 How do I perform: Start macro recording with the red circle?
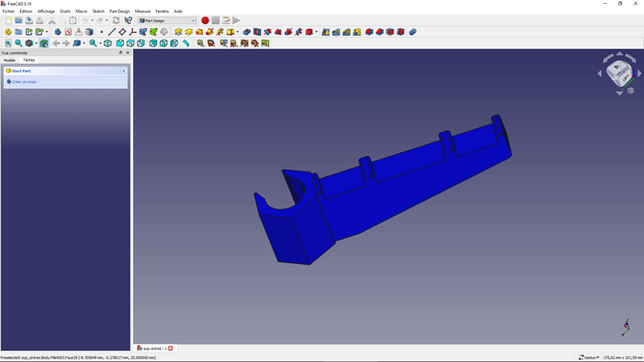(205, 21)
